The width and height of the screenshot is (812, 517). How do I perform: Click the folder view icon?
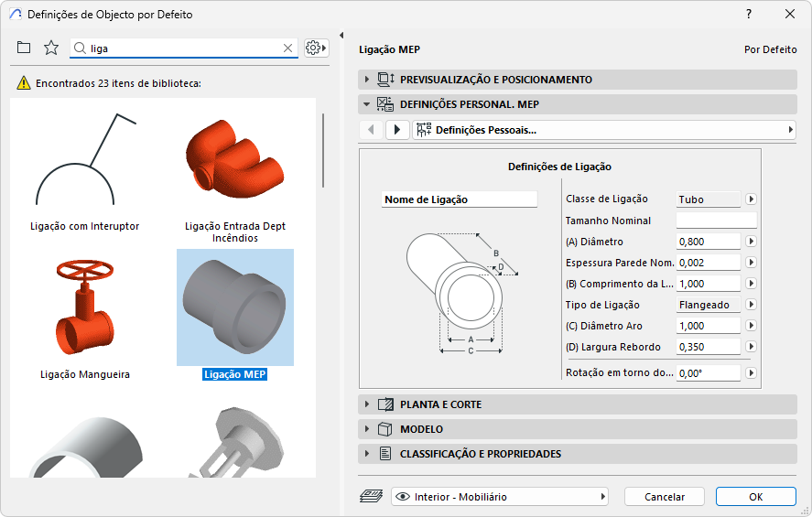pos(24,48)
